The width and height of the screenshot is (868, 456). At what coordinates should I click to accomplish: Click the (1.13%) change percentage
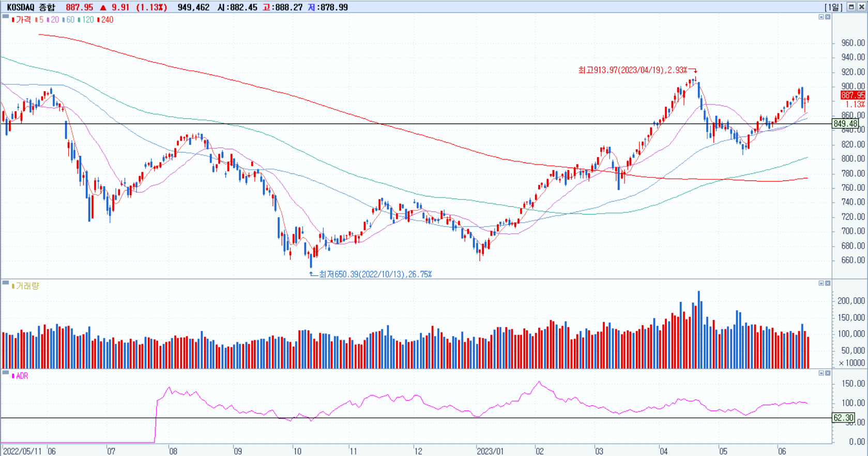pyautogui.click(x=152, y=7)
